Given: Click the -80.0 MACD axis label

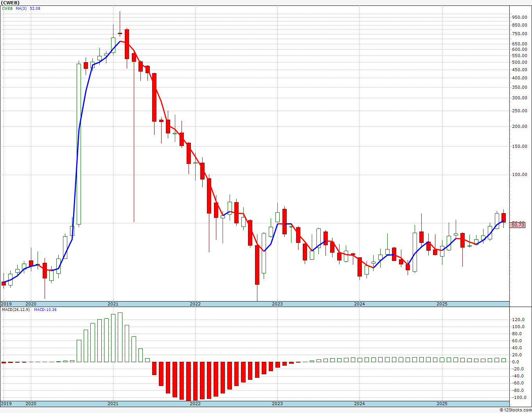Looking at the screenshot, I should [517, 390].
